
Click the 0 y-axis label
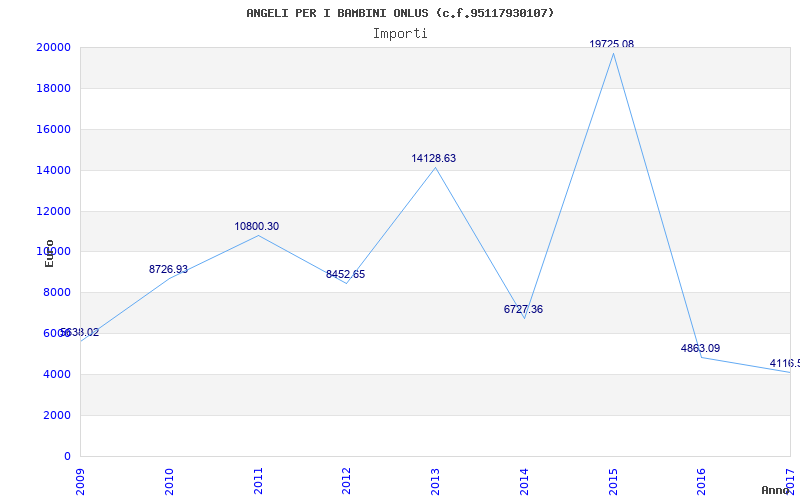pos(67,456)
